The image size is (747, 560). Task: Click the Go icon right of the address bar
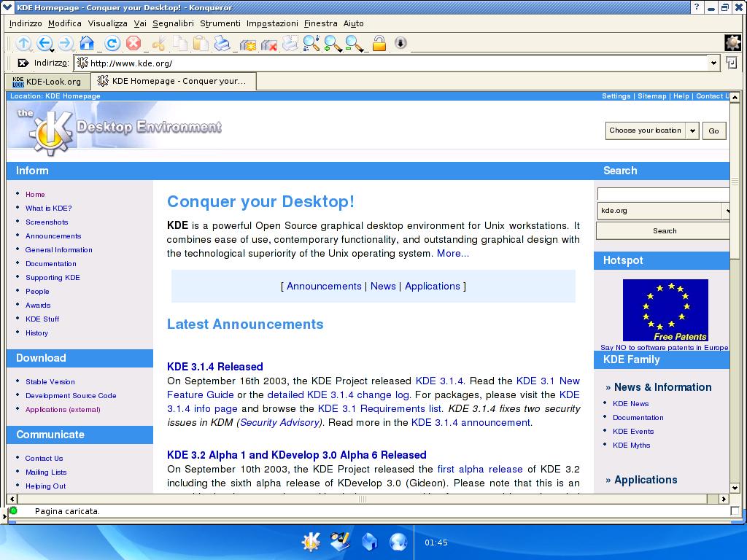point(732,63)
